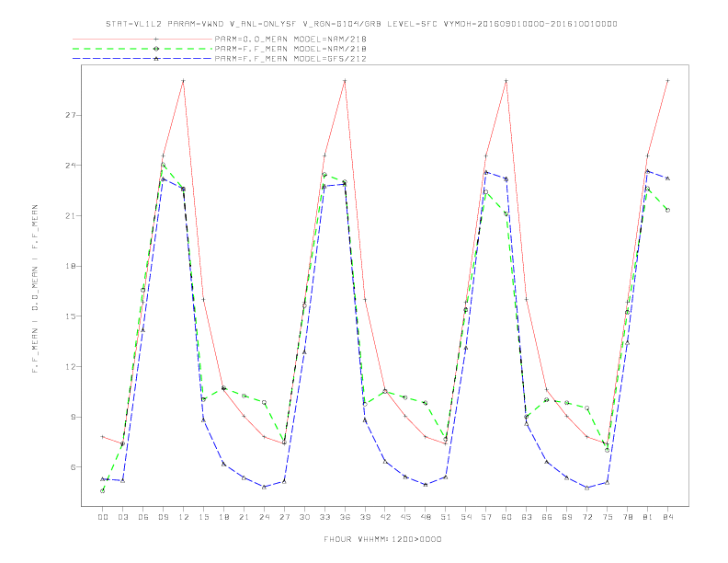Screen dimensions: 728x563
Task: Click x-axis tick label 60
Action: coord(506,517)
